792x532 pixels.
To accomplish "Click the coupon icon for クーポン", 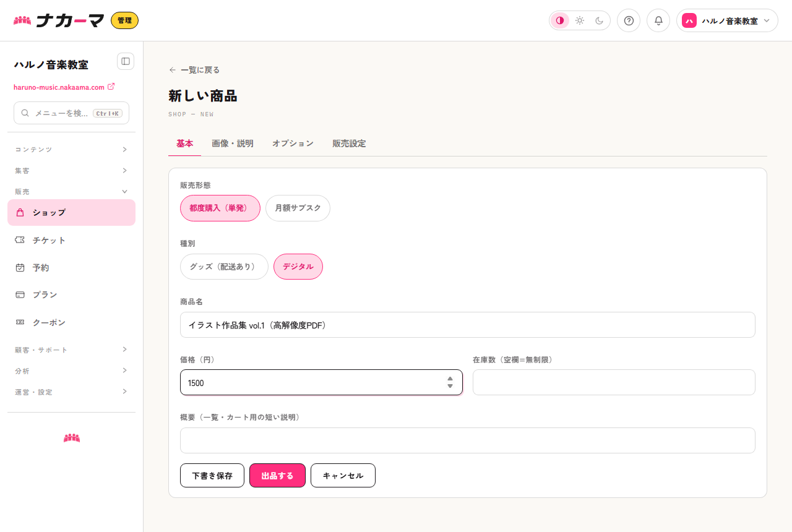I will [20, 322].
